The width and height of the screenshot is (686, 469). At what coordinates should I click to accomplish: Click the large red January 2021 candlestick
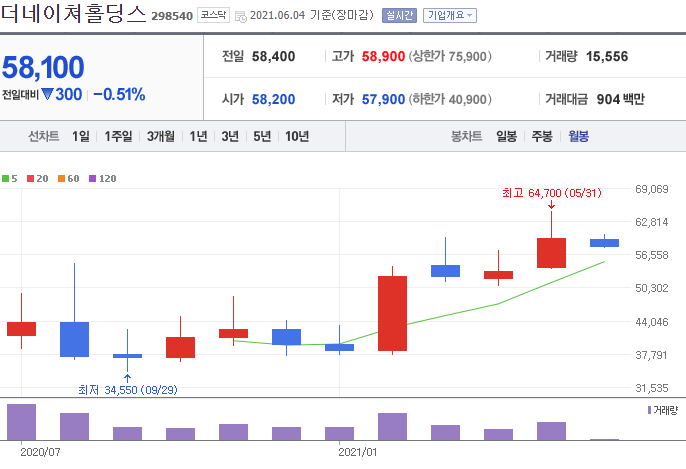tap(392, 313)
